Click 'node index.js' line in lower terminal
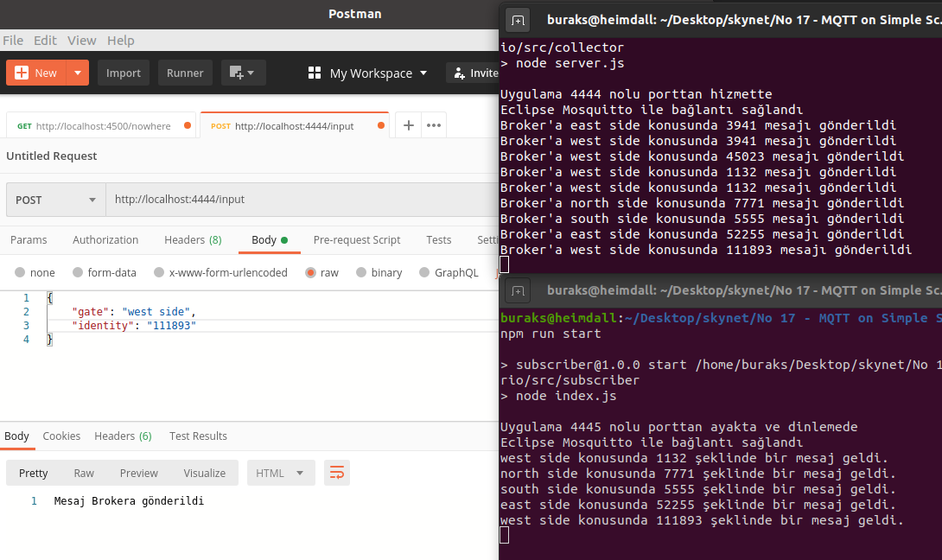Image resolution: width=942 pixels, height=560 pixels. point(558,396)
